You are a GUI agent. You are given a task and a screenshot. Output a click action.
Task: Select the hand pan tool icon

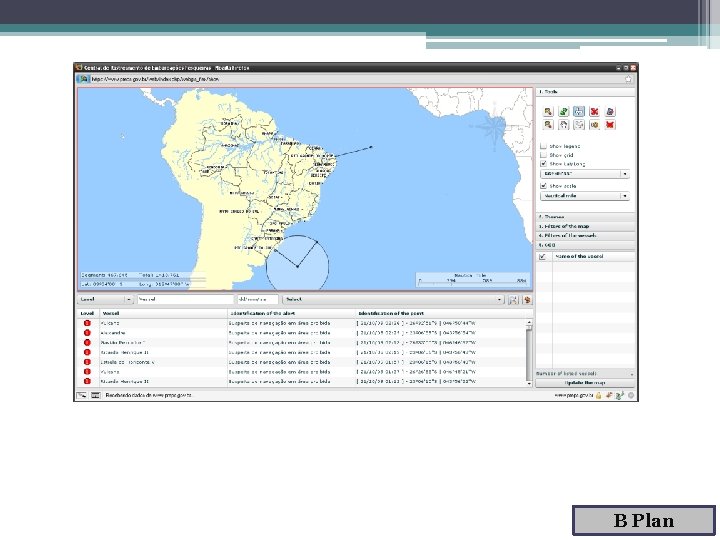563,125
